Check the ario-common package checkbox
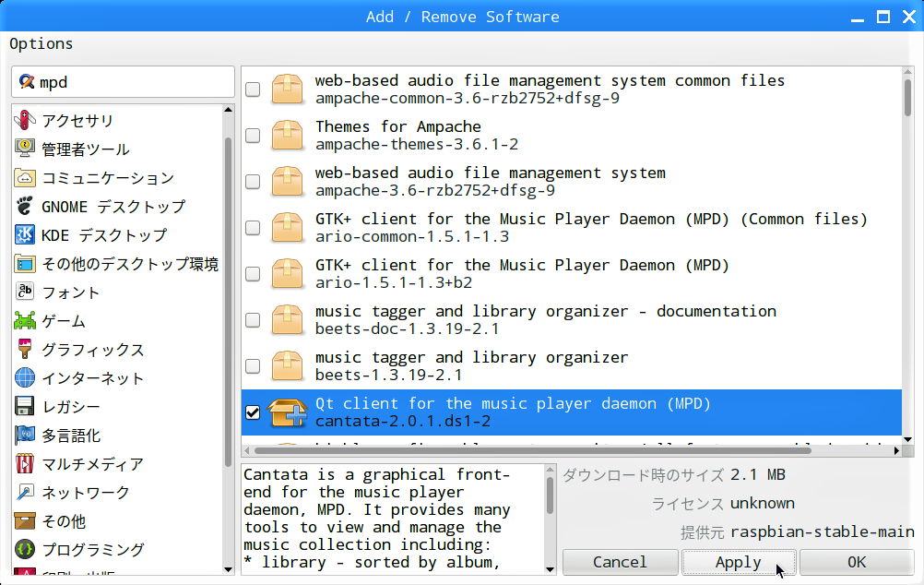Screen dimensions: 924x585 click(x=253, y=227)
